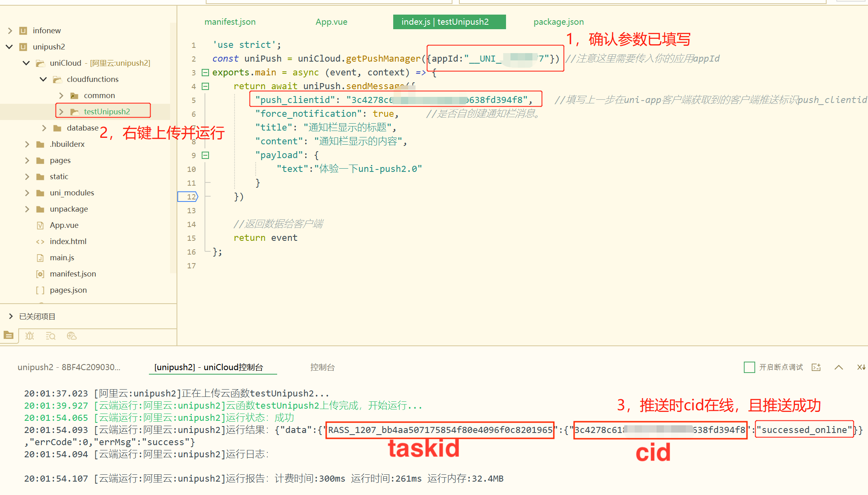The image size is (868, 495).
Task: Open main.js in the project tree
Action: (62, 258)
